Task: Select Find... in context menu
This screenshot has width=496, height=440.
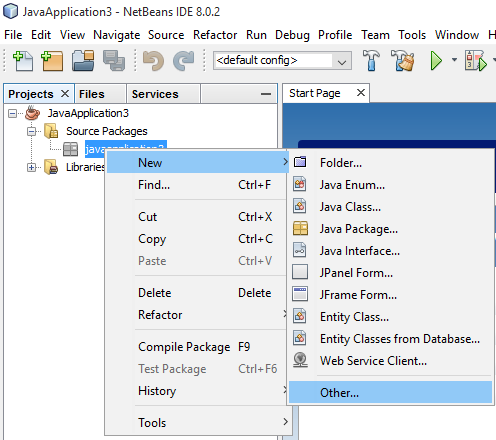Action: click(x=198, y=184)
